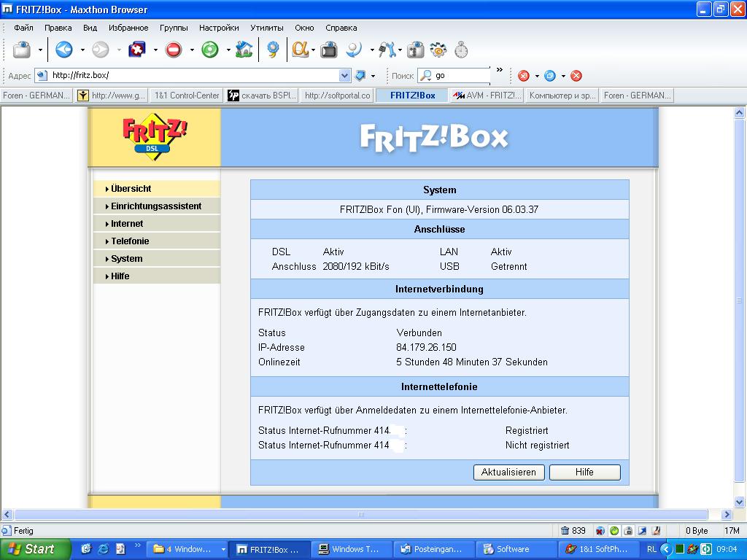This screenshot has width=747, height=560.
Task: Open Übersicht in the sidebar
Action: 157,189
